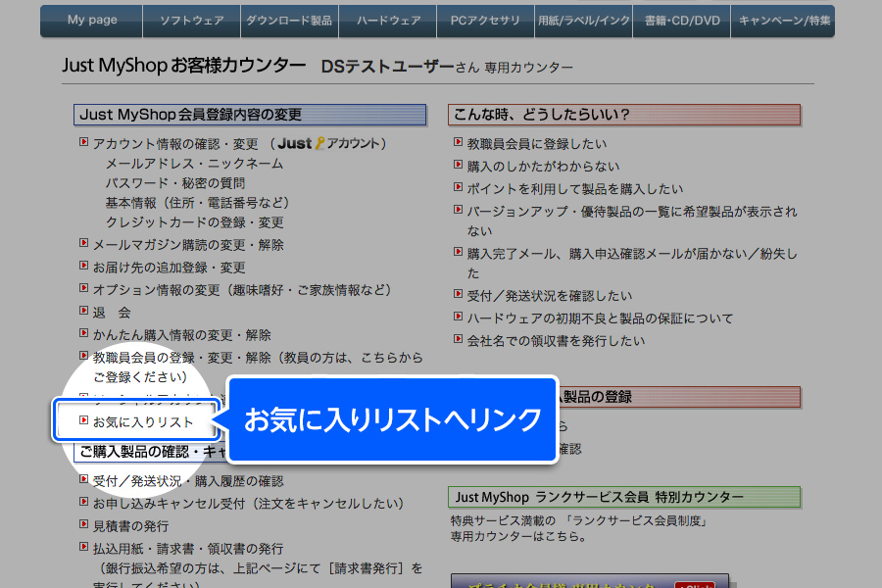This screenshot has height=588, width=882.
Task: Open オプション情報の変更 link
Action: click(x=242, y=290)
